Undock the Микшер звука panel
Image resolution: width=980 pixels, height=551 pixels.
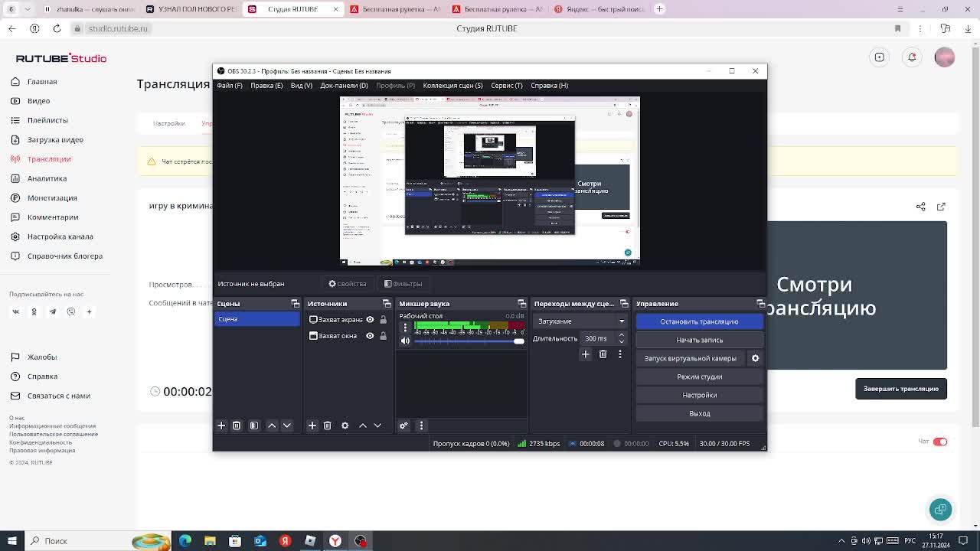point(522,304)
